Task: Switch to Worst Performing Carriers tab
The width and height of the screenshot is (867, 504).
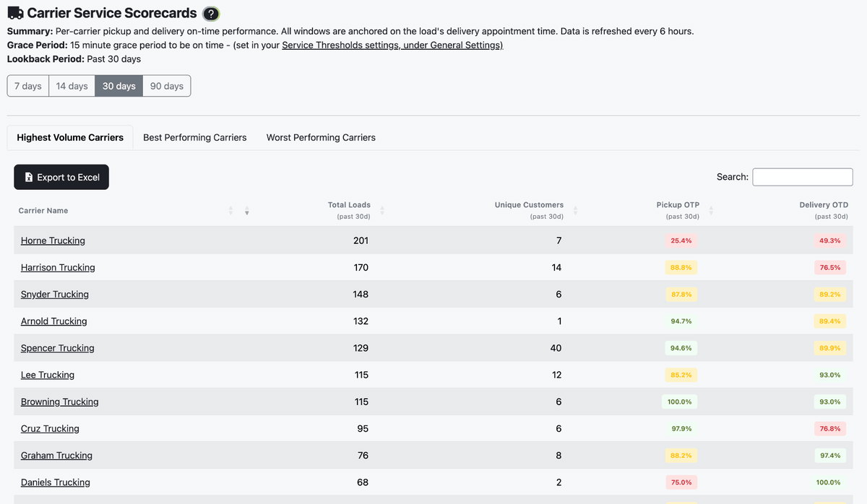Action: pos(321,137)
